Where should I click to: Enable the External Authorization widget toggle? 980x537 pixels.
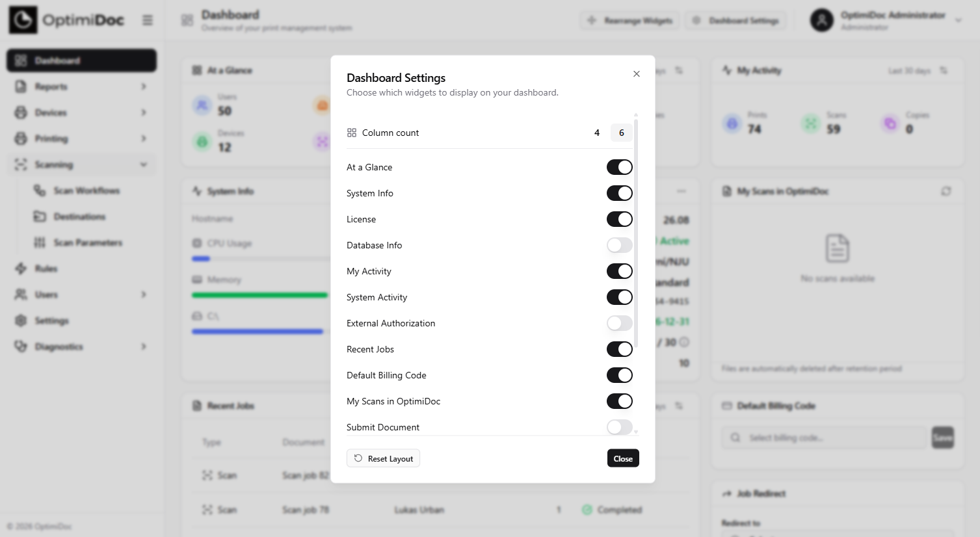pos(620,323)
